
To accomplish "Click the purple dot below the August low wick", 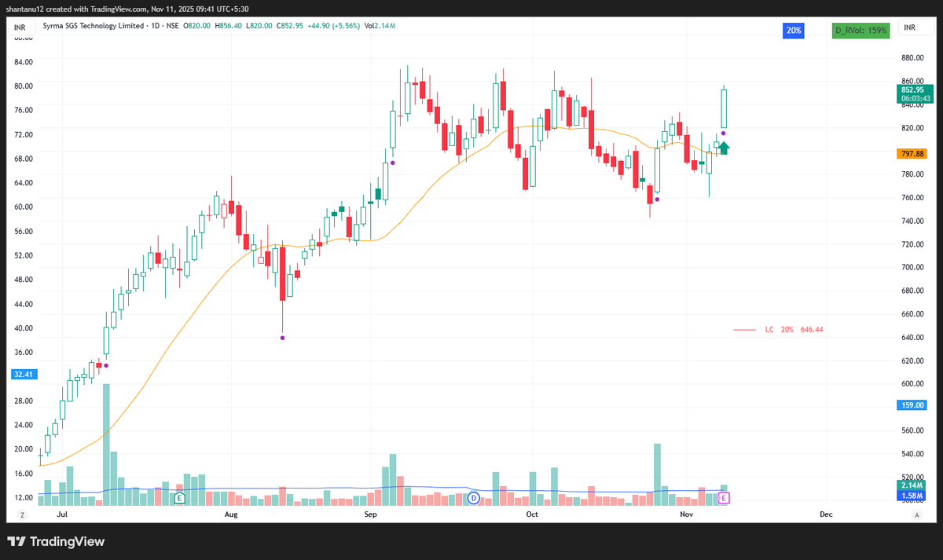I will [x=282, y=338].
